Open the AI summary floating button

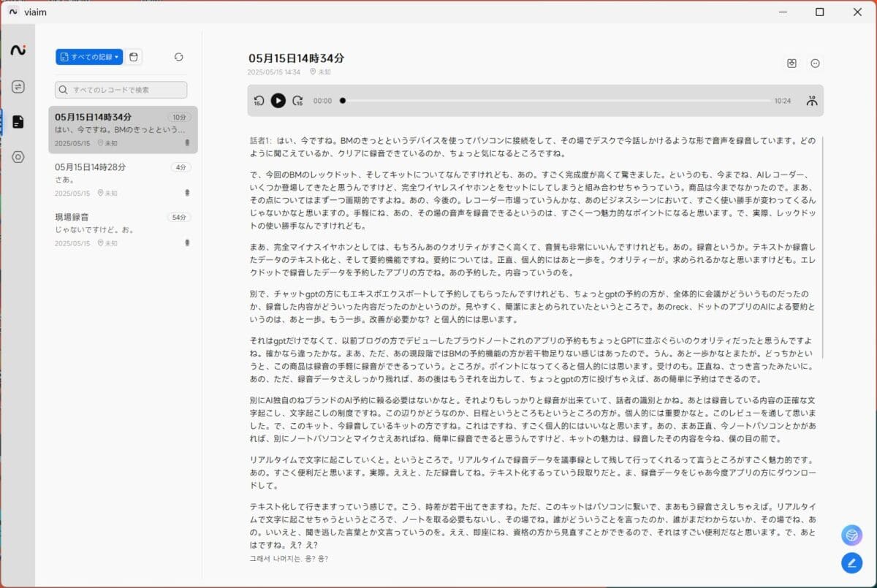pyautogui.click(x=851, y=535)
